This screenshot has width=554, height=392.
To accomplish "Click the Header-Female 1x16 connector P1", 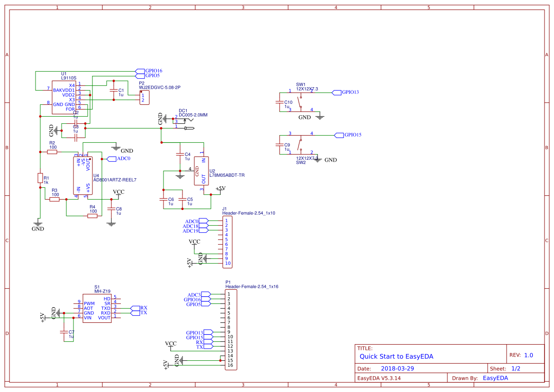I will [x=231, y=329].
